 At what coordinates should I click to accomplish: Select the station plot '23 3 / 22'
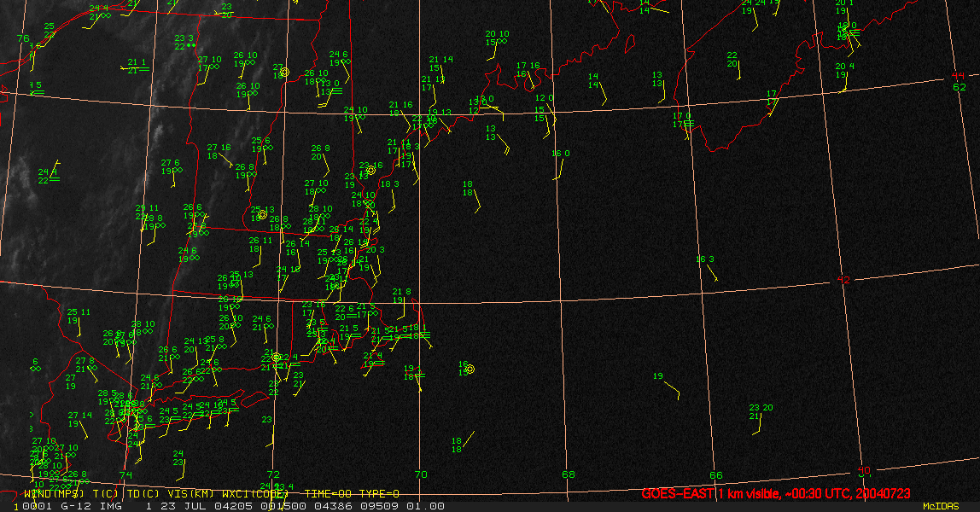(185, 42)
